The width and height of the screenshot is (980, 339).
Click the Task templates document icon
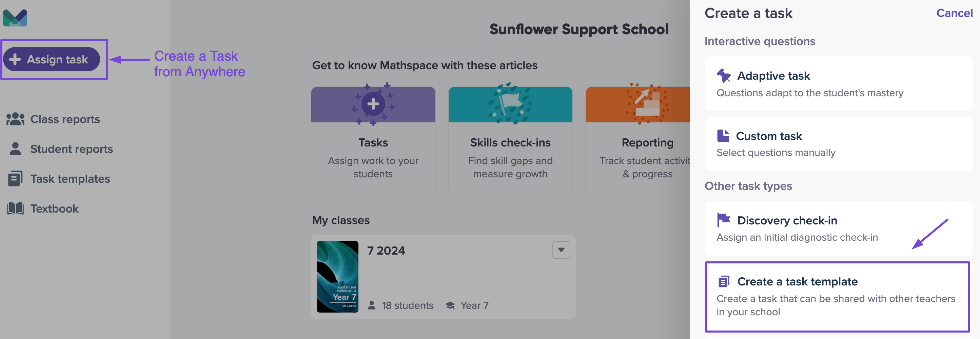(x=15, y=178)
